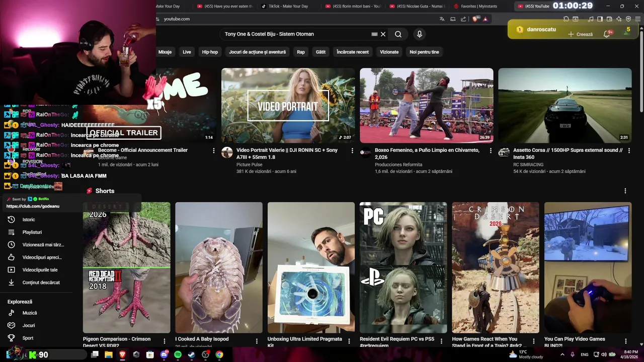Select the Mixaje filter chip
The height and width of the screenshot is (362, 644).
coord(165,52)
